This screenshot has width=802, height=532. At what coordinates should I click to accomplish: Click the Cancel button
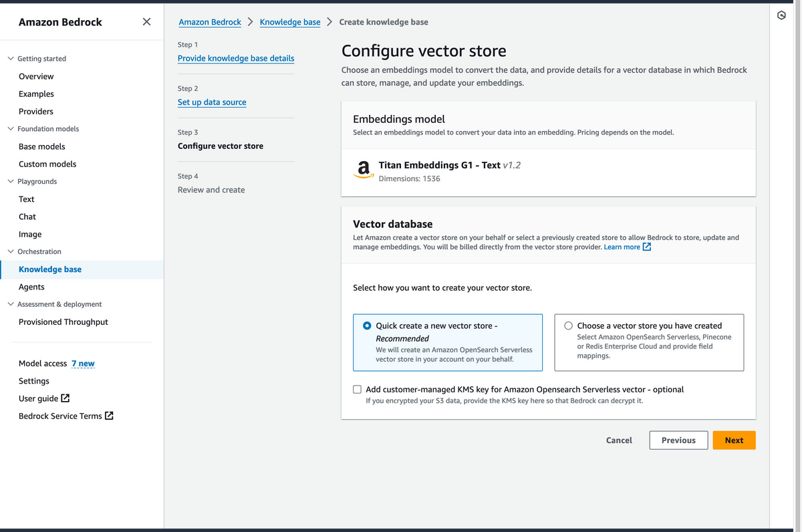pyautogui.click(x=619, y=440)
